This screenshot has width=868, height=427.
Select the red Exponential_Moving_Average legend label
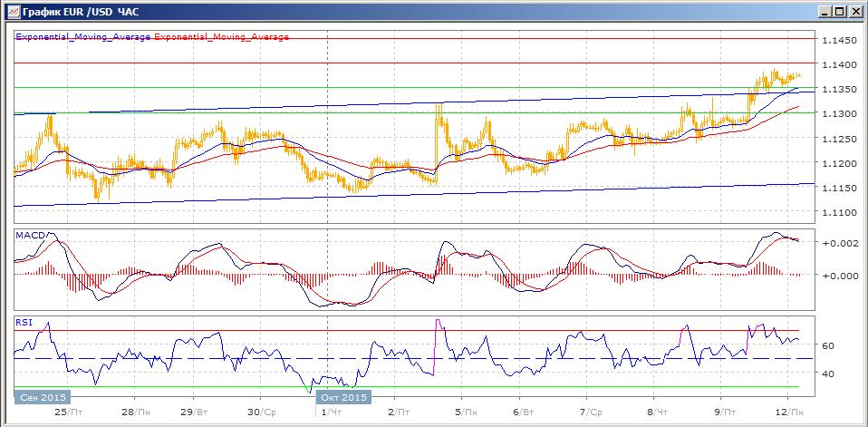click(223, 37)
